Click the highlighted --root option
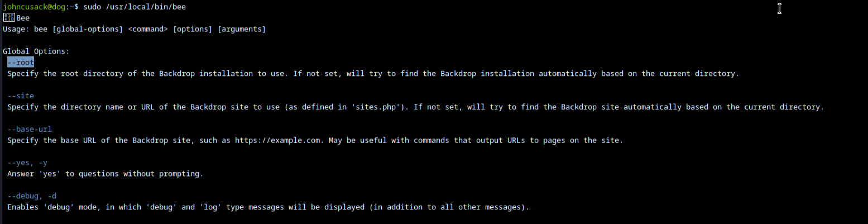 point(21,63)
